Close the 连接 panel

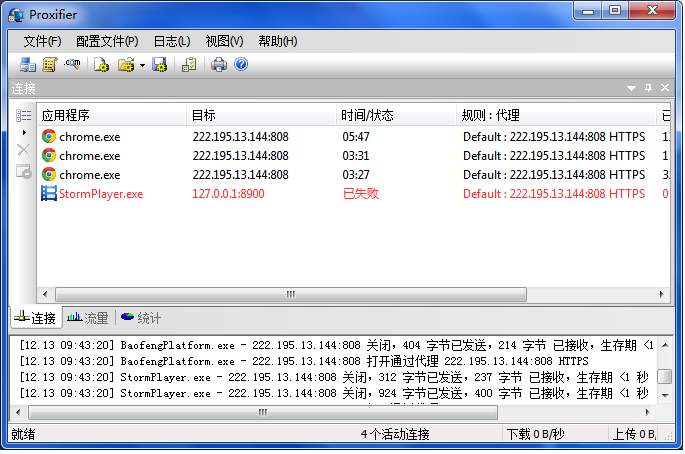[665, 88]
